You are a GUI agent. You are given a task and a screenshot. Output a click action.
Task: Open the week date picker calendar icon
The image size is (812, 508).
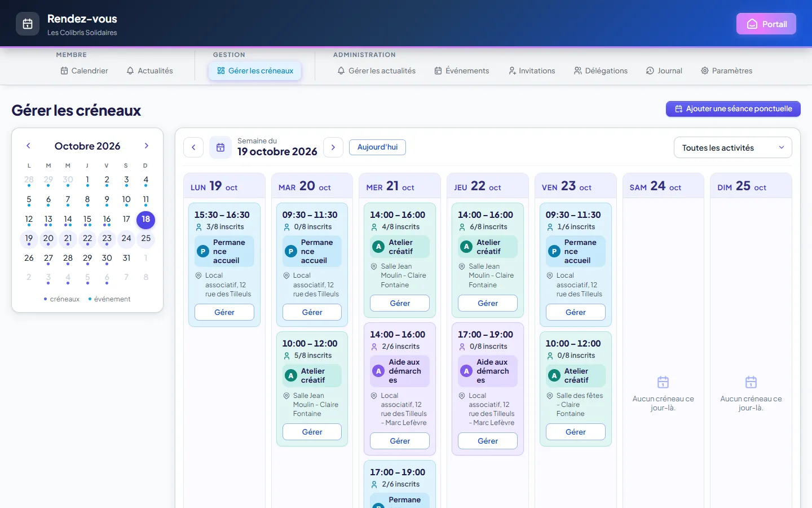tap(220, 147)
